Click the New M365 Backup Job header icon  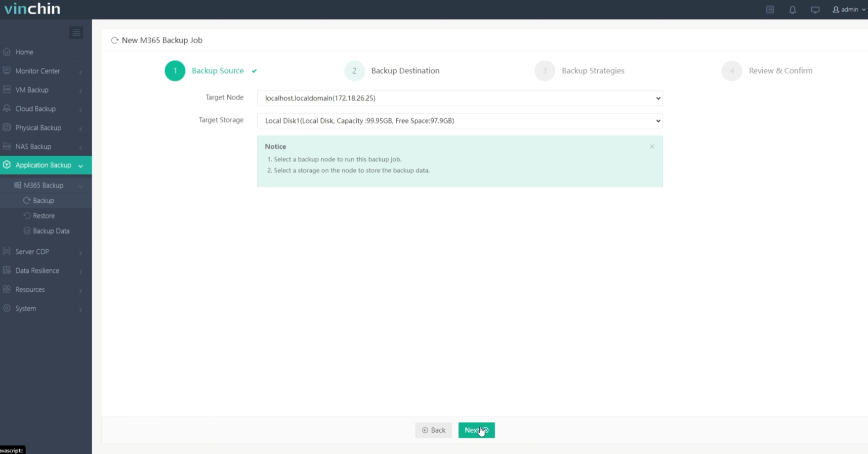(x=115, y=41)
